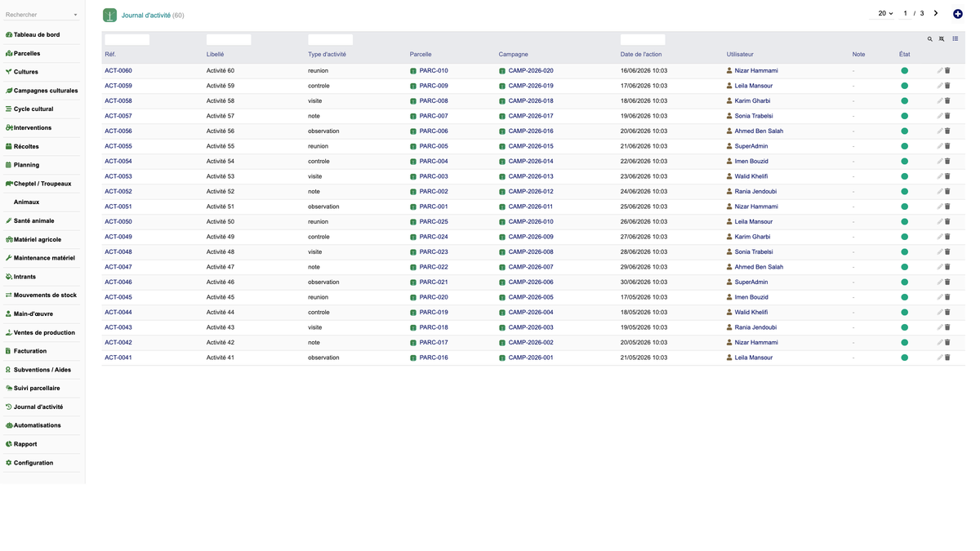Open user link Sonia Trabelsi in ACT-0057
Viewport: 980px width, 551px height.
pos(754,116)
